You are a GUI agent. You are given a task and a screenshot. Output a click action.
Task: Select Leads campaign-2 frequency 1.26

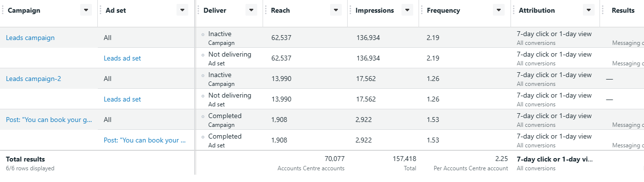[x=433, y=79]
